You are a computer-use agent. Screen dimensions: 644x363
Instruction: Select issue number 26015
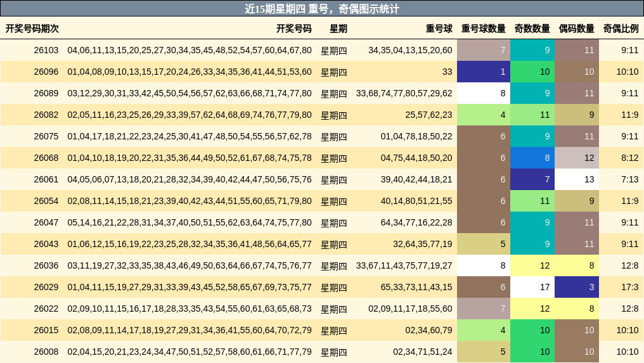tap(46, 330)
